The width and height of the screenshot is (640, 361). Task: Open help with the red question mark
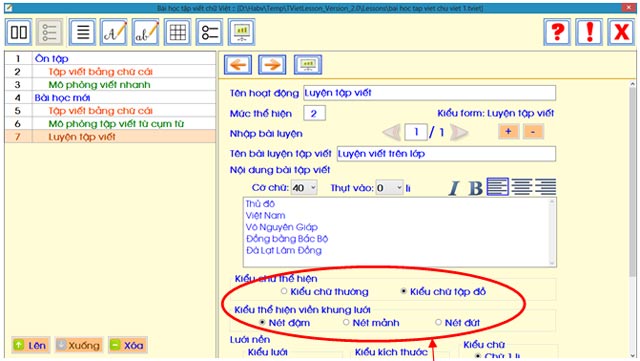click(557, 32)
